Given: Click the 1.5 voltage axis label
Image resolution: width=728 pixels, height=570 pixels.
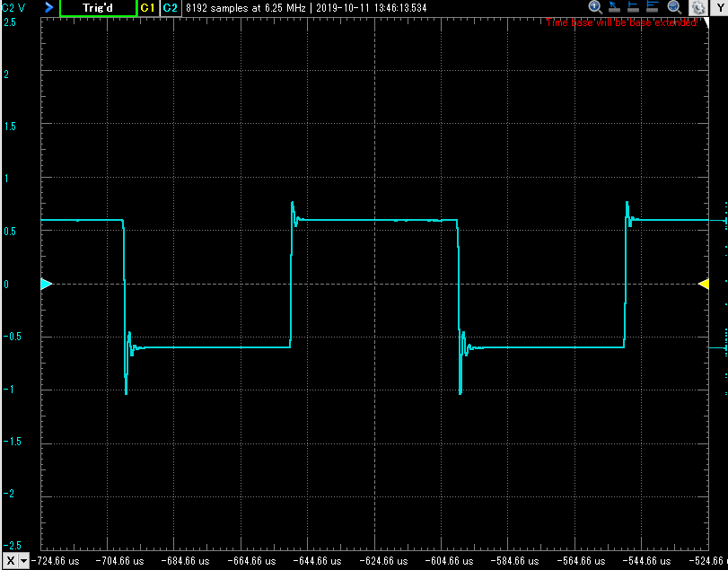Looking at the screenshot, I should [10, 127].
